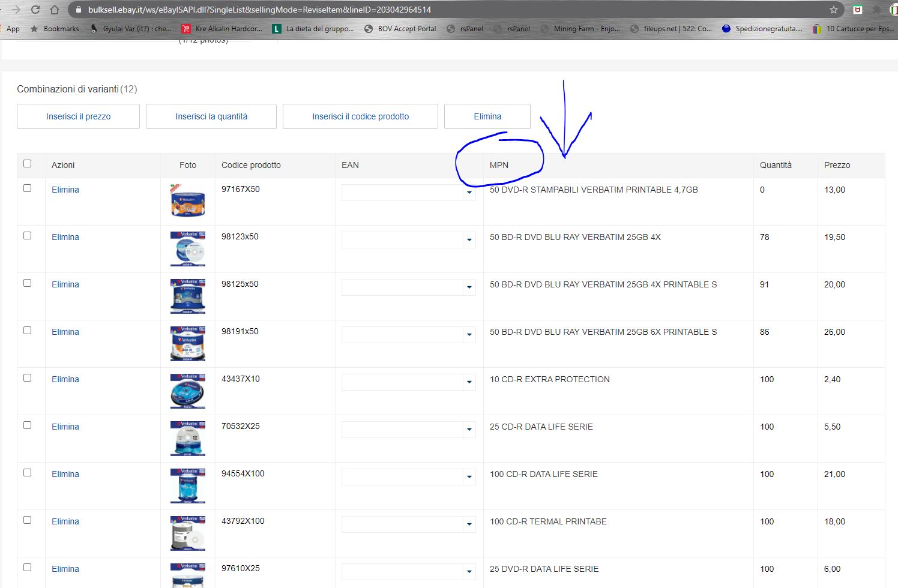
Task: Bookmark this page with the star icon
Action: pos(833,10)
